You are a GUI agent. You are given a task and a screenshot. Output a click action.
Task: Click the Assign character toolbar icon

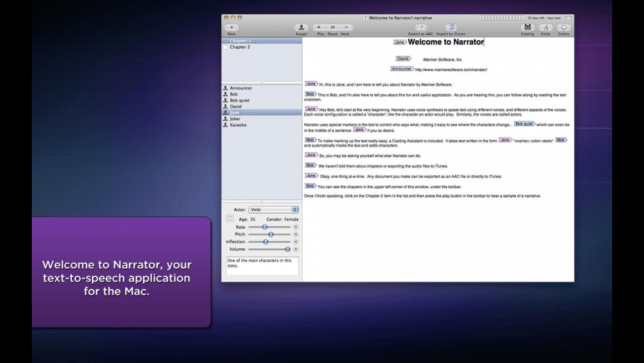tap(301, 27)
